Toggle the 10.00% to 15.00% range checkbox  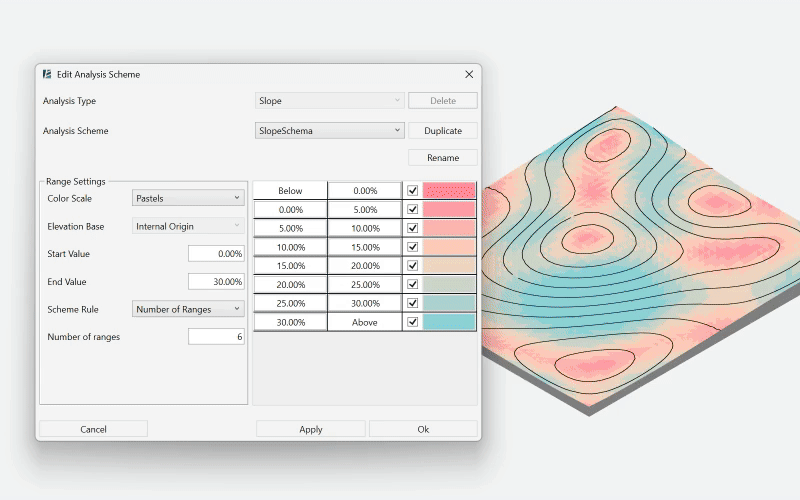click(412, 247)
